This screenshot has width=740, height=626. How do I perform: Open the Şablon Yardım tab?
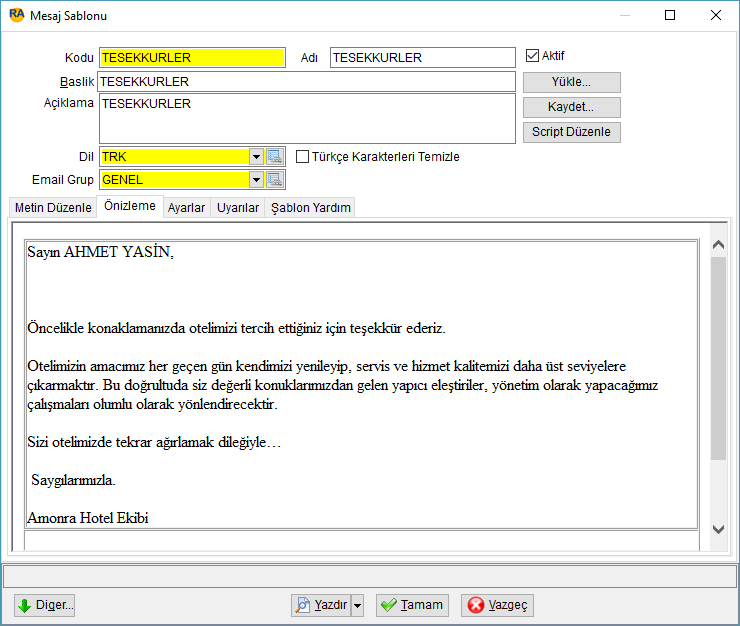point(311,208)
